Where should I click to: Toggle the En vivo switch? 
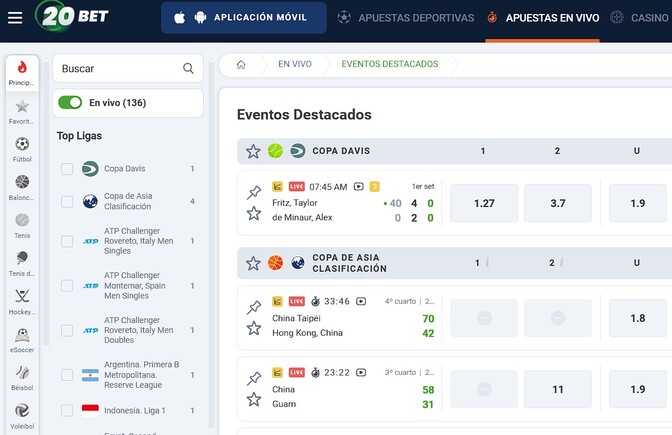pos(70,102)
